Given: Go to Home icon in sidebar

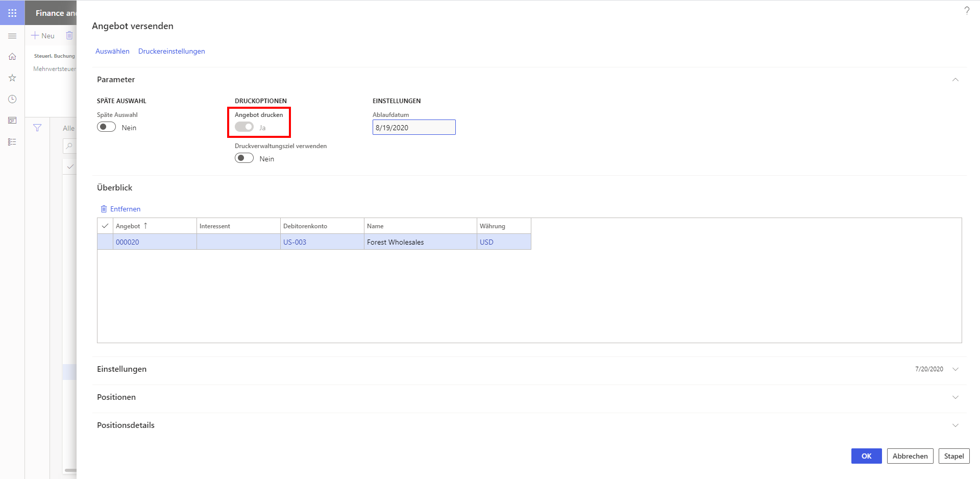Looking at the screenshot, I should point(12,57).
